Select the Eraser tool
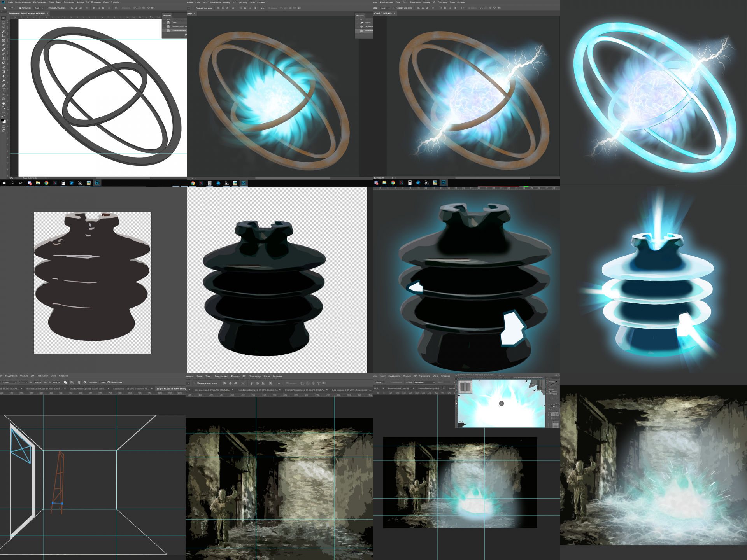 click(x=3, y=67)
